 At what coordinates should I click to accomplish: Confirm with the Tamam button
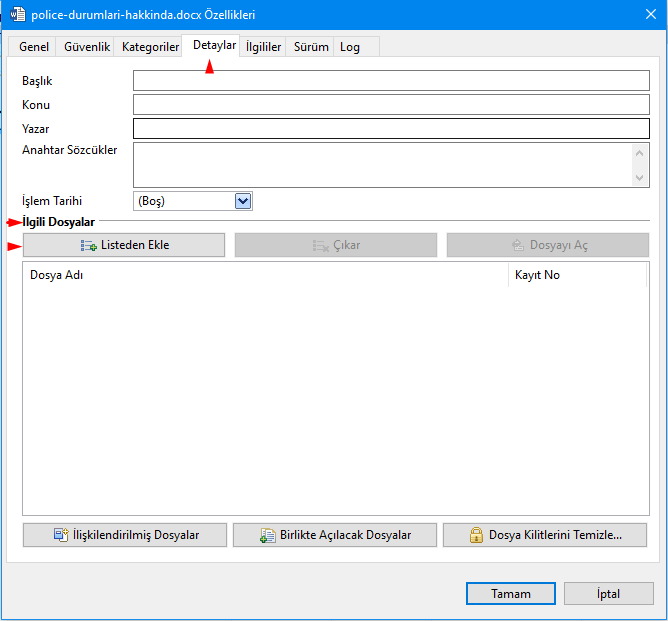pyautogui.click(x=510, y=593)
